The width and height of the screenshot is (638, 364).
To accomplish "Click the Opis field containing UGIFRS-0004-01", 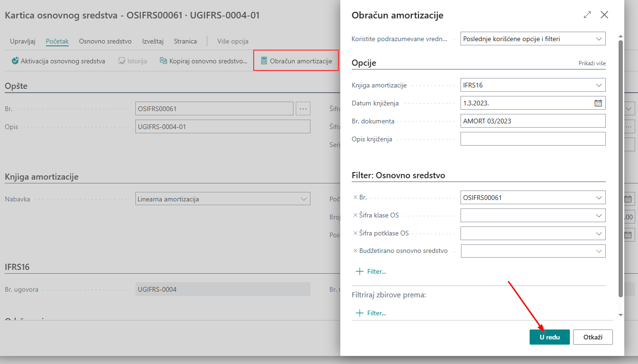I will (x=222, y=127).
